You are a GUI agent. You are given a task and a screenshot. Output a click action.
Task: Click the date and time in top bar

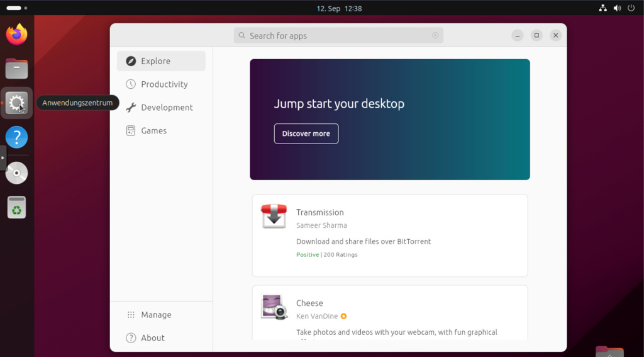pyautogui.click(x=339, y=8)
